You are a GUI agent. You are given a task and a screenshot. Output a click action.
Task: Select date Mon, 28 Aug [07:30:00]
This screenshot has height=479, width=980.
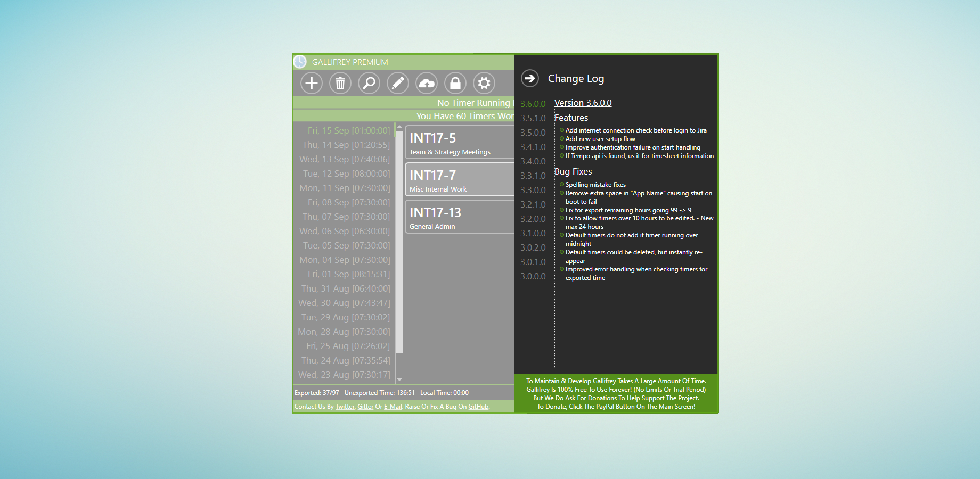[x=344, y=332]
